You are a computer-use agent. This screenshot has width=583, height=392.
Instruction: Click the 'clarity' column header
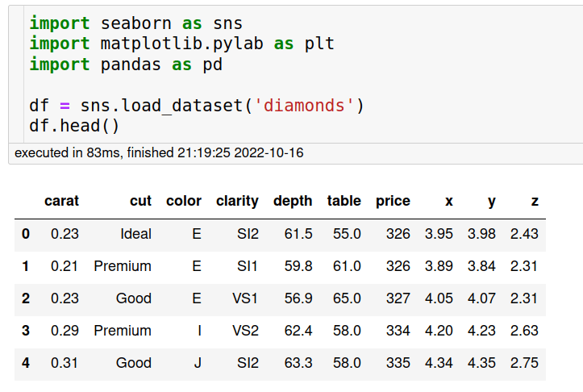point(237,201)
